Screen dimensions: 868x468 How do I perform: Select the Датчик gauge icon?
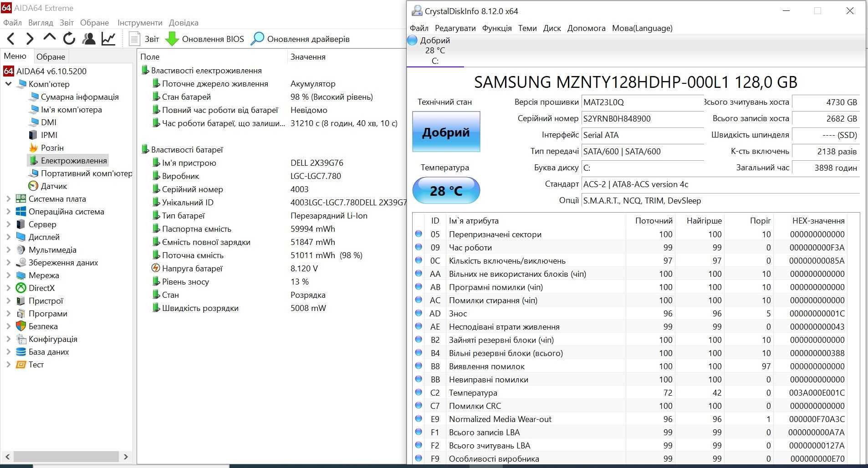[33, 186]
